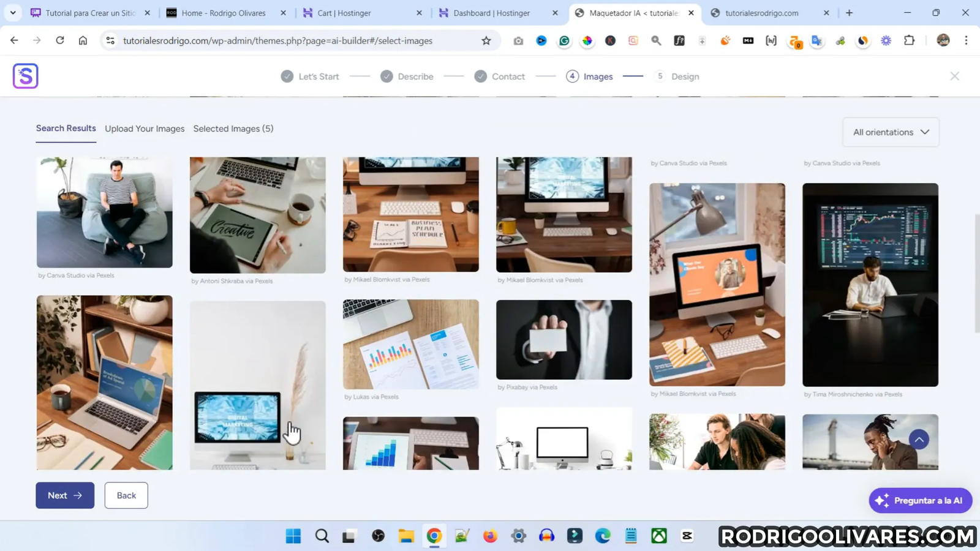Click the scroll-to-top arrow button
The image size is (980, 551).
tap(919, 440)
